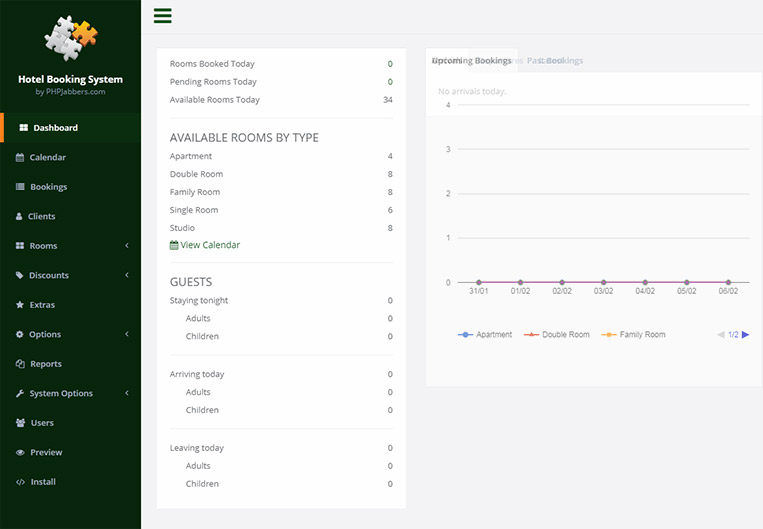The width and height of the screenshot is (763, 529).
Task: Click the puzzle pieces logo
Action: (x=71, y=38)
